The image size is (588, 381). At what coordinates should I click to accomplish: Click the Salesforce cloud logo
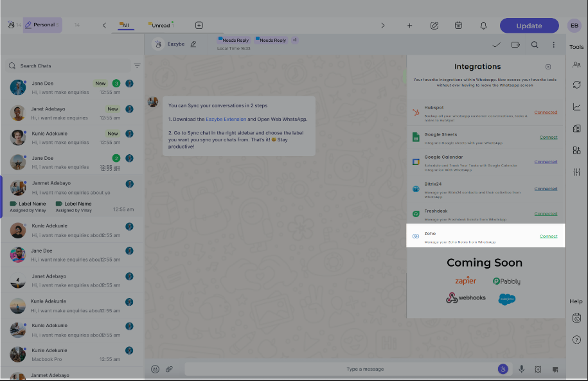506,299
